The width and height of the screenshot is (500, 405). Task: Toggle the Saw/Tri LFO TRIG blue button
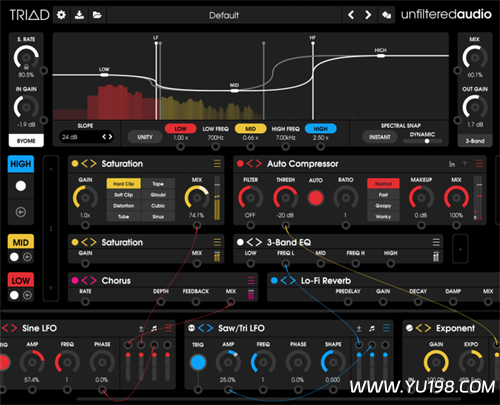pyautogui.click(x=198, y=363)
